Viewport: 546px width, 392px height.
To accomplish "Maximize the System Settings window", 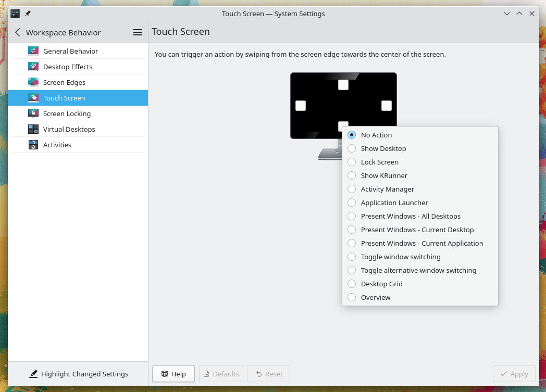I will tap(519, 14).
